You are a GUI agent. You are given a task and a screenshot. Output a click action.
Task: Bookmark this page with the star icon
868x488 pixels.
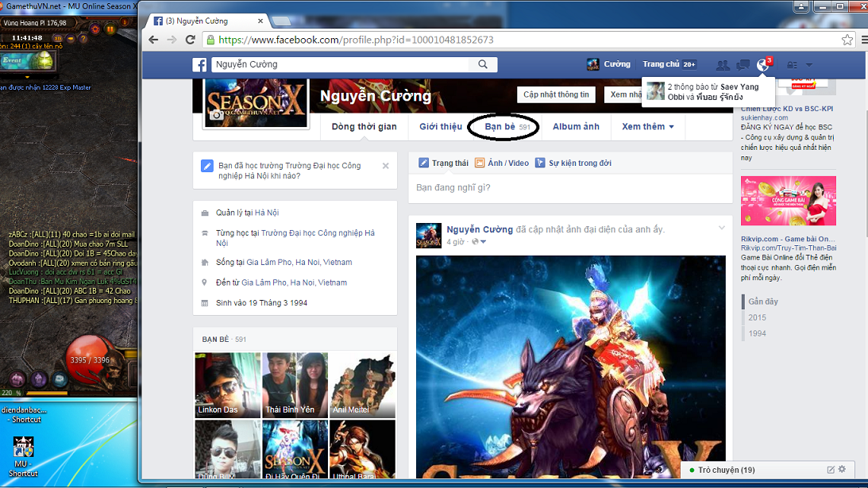tap(847, 40)
